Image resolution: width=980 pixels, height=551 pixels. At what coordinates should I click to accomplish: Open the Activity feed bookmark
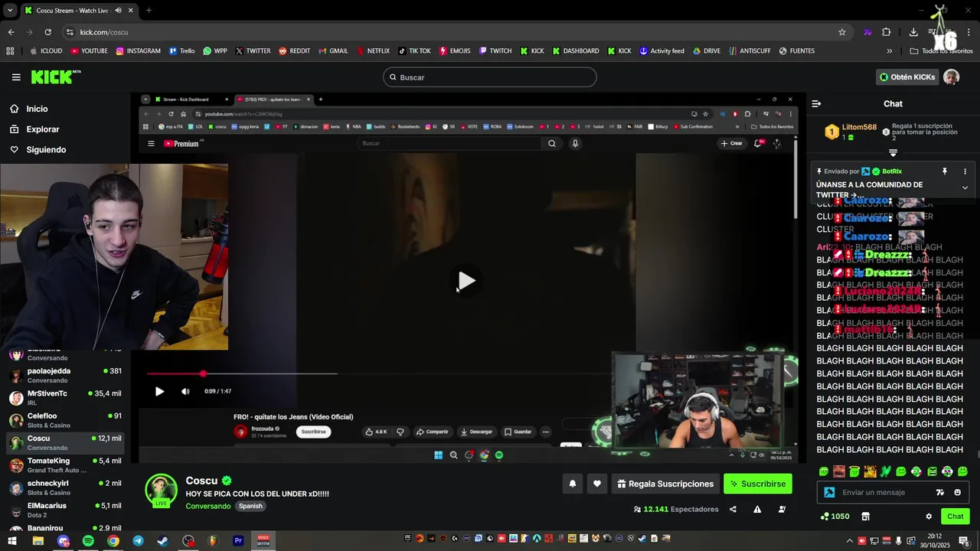(x=662, y=51)
